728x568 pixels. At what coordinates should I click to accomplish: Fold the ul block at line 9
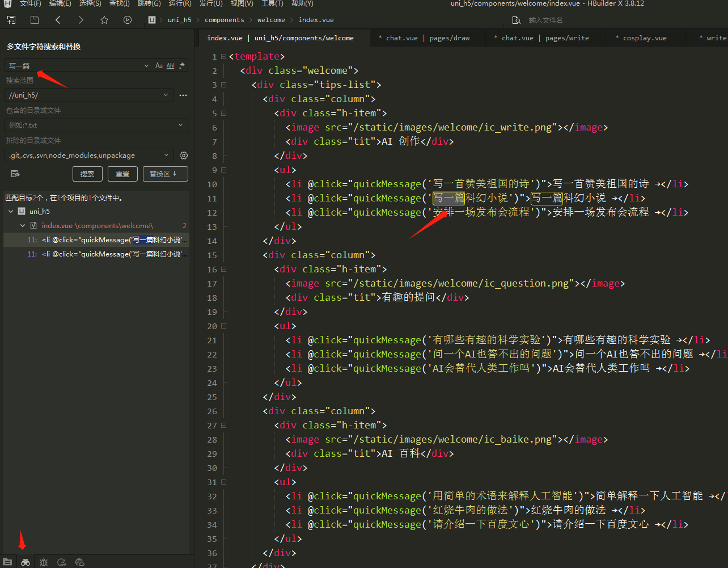click(223, 170)
